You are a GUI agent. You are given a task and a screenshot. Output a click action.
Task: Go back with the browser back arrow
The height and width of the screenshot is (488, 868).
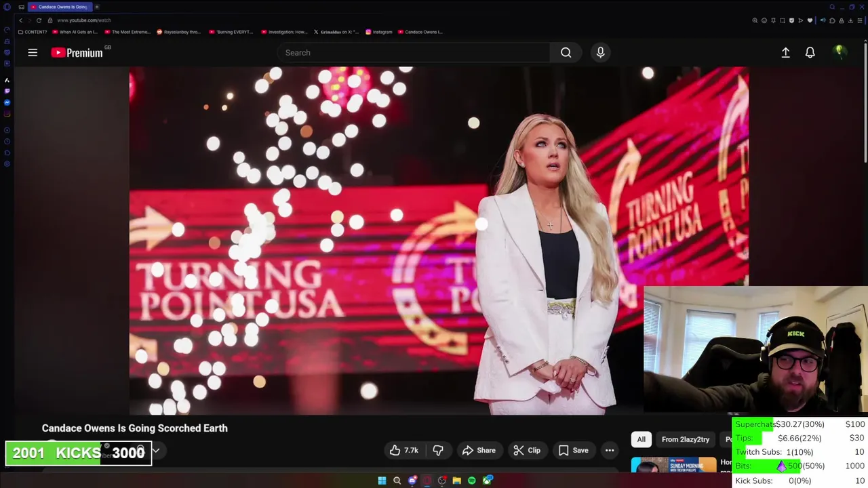coord(20,20)
